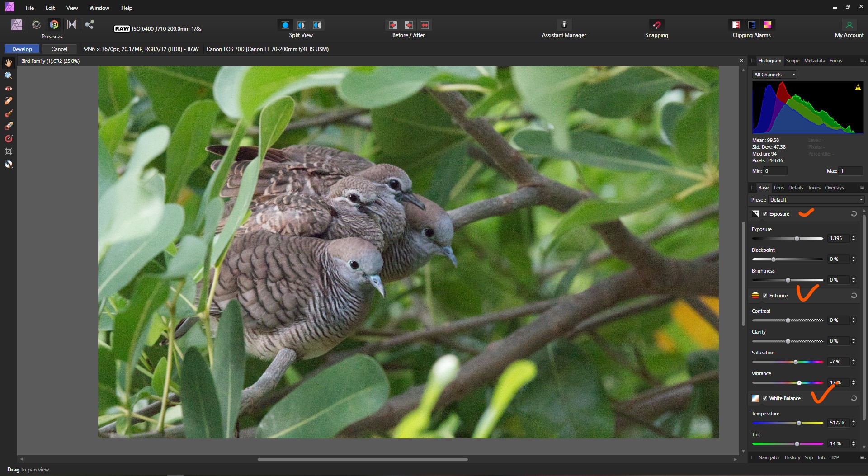Click the histogram clipping warning triangle

point(858,88)
